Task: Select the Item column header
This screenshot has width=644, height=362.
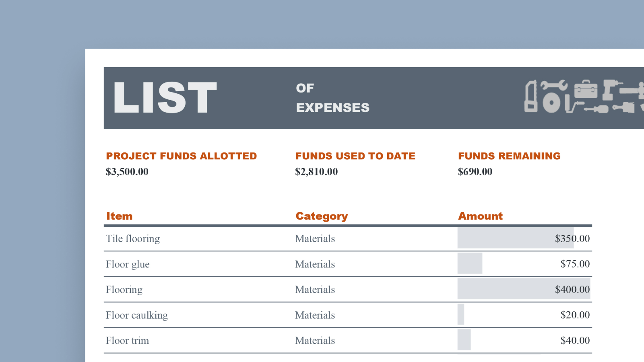Action: 119,216
